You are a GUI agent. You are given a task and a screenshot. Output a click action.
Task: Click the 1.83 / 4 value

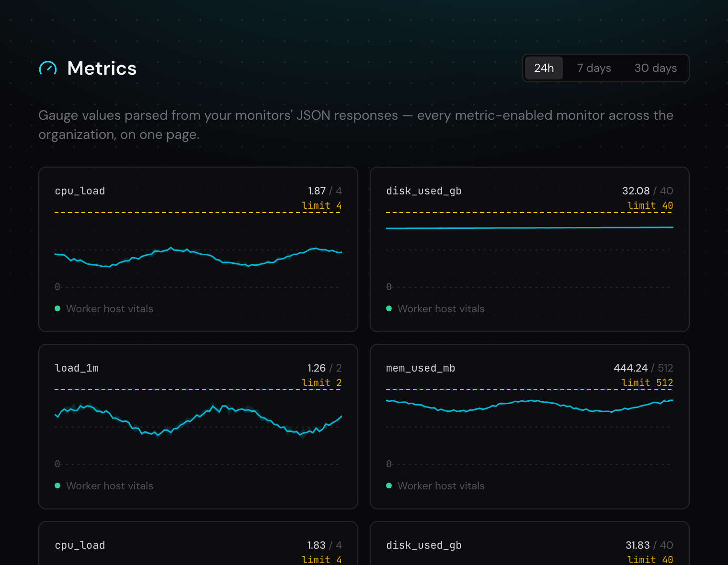(x=324, y=545)
